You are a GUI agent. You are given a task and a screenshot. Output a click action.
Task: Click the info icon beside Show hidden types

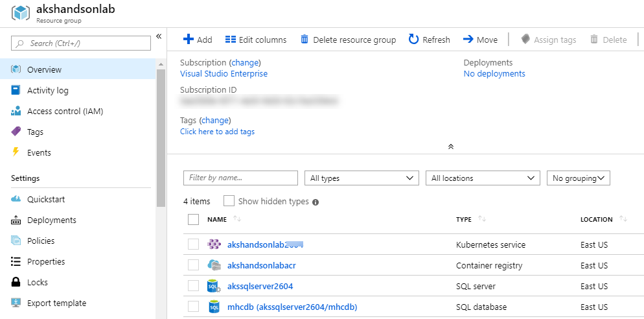tap(316, 202)
